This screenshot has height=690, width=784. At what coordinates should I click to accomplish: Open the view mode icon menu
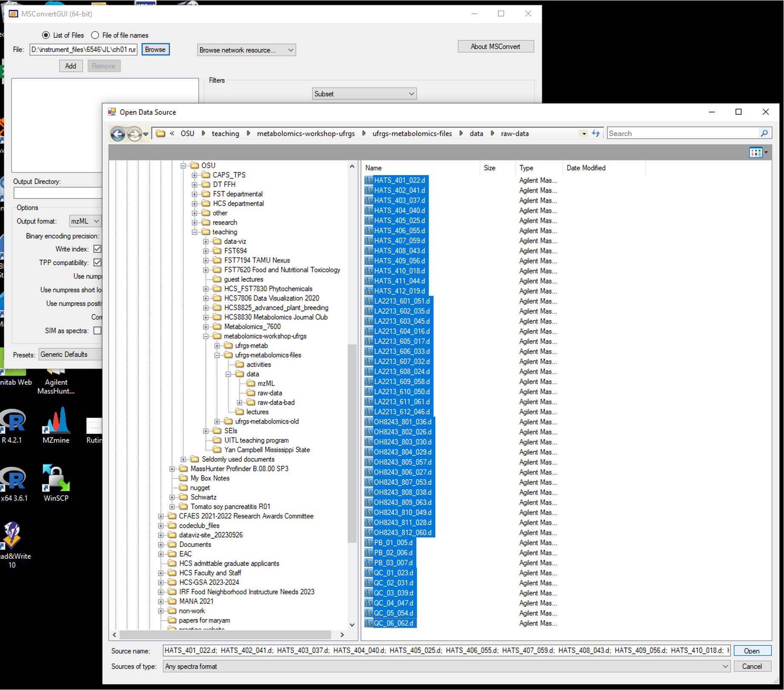click(x=758, y=153)
